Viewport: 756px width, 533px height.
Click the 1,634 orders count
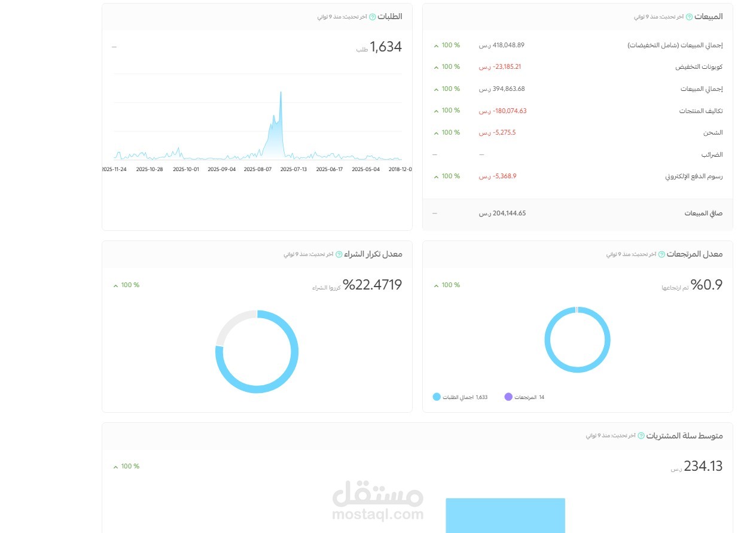(386, 47)
